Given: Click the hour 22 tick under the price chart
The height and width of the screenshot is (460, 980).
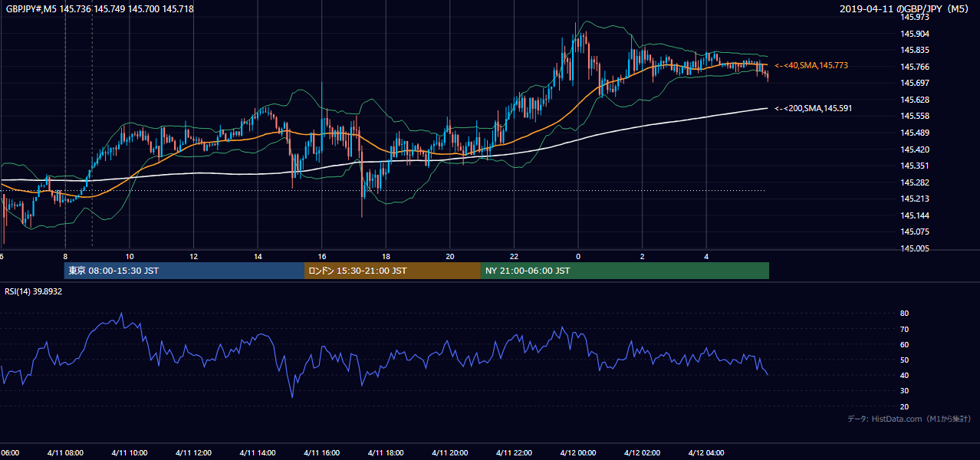Looking at the screenshot, I should click(x=514, y=257).
